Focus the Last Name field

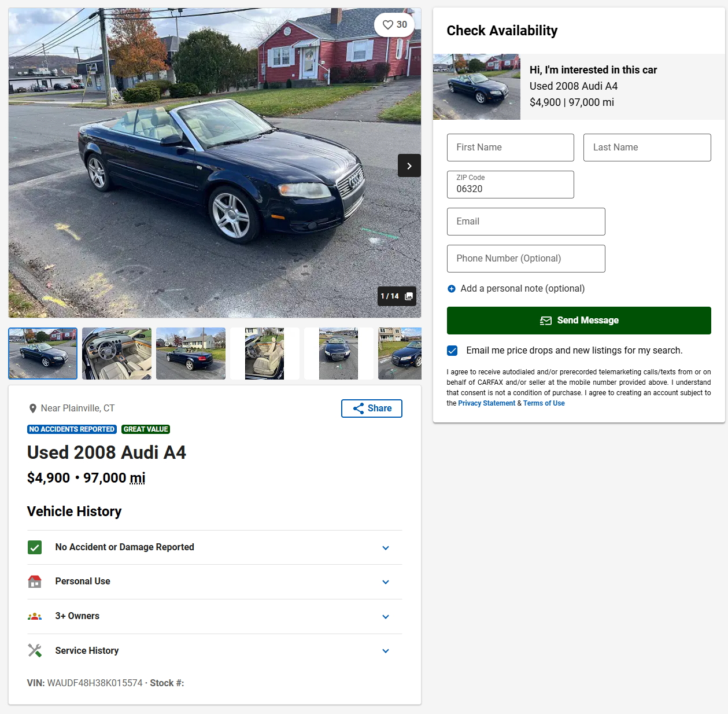point(647,148)
